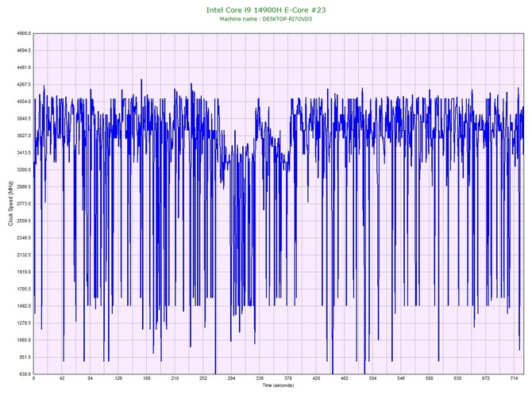Image resolution: width=532 pixels, height=399 pixels.
Task: Click the y-axis value 3200.0
Action: click(24, 170)
